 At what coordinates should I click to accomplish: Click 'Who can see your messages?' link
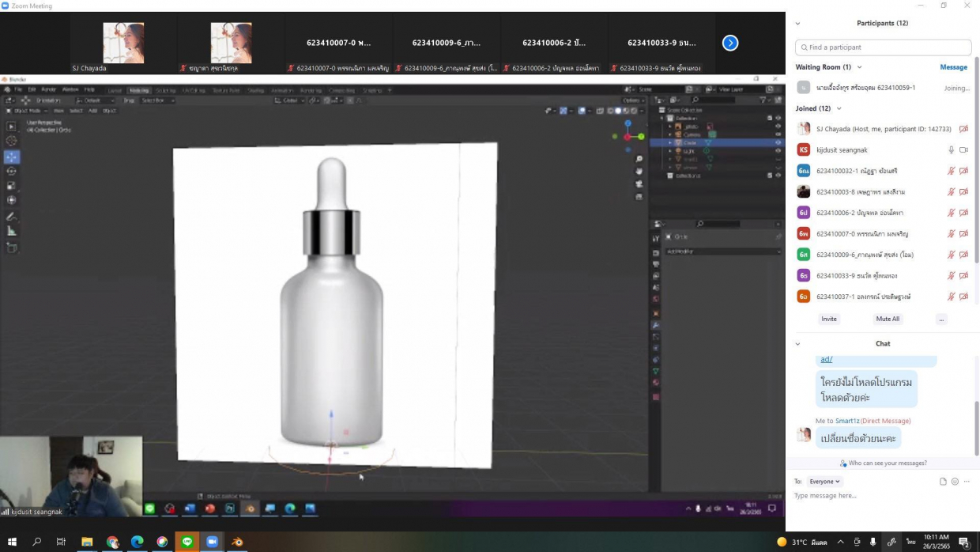click(x=887, y=463)
